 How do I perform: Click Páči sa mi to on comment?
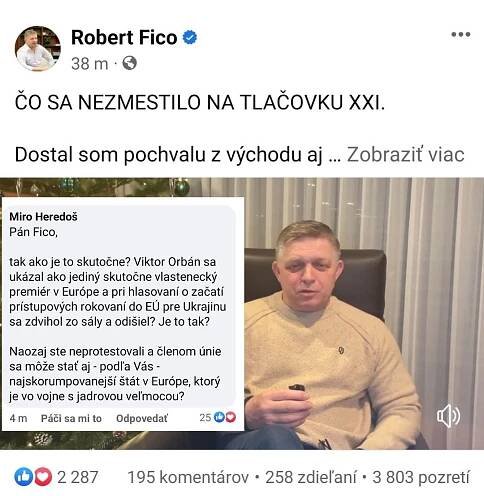[x=71, y=418]
